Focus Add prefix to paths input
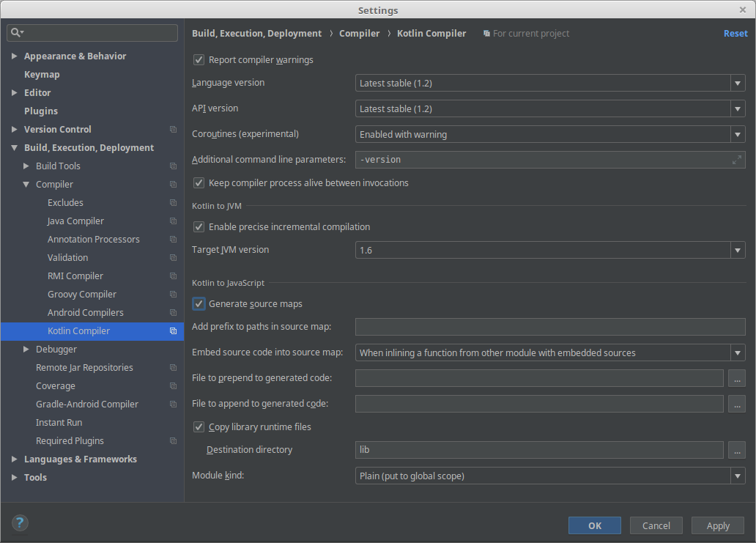756x543 pixels. [550, 327]
